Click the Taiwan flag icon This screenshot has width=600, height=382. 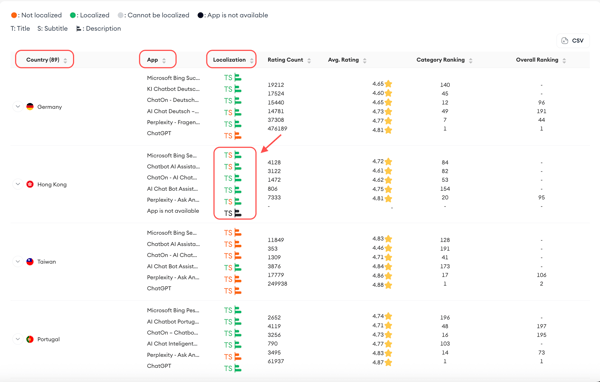30,261
